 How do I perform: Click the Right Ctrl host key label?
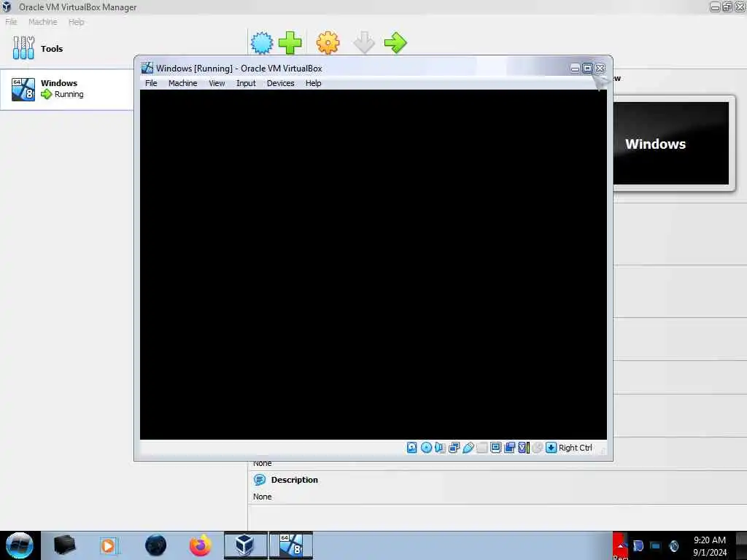coord(575,448)
